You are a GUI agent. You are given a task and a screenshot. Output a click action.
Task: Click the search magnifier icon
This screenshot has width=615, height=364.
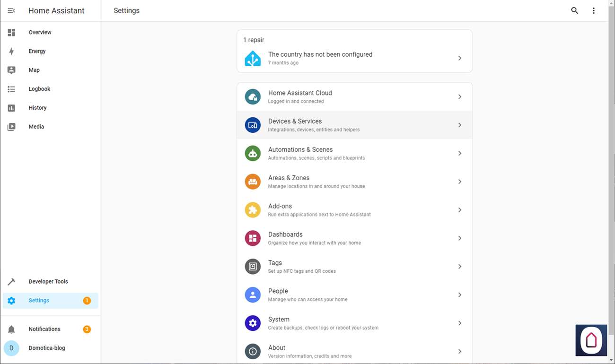coord(574,10)
